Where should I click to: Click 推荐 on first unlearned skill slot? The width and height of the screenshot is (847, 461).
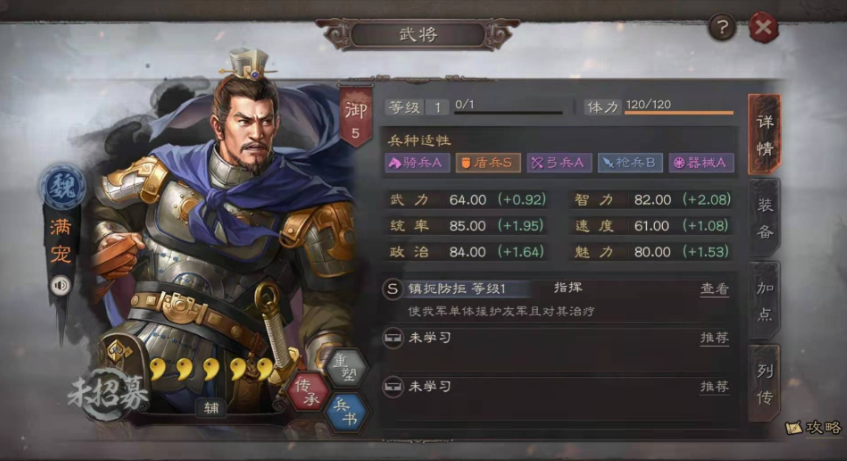pyautogui.click(x=714, y=338)
